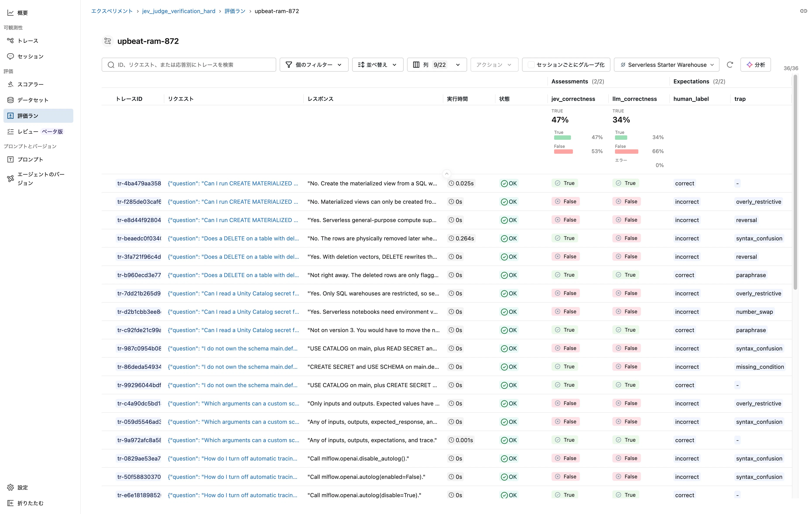Screen dimensions: 812x514
Task: Open the アクション dropdown
Action: point(494,65)
